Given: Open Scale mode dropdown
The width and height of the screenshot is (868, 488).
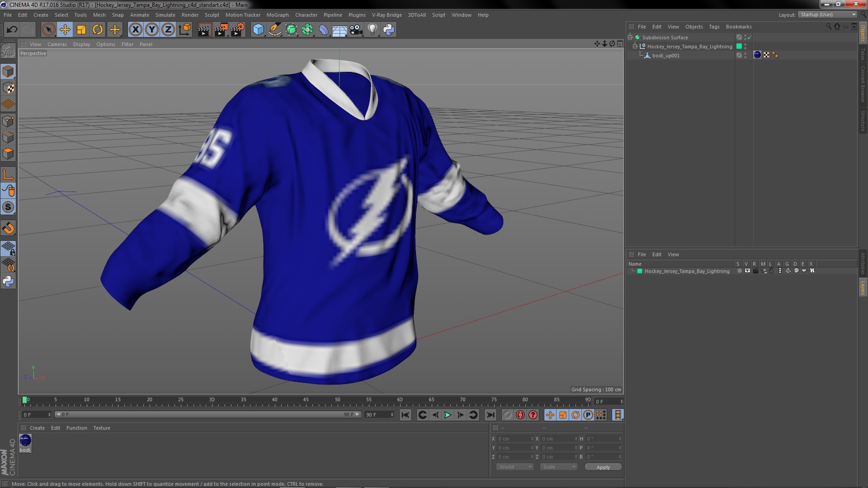Looking at the screenshot, I should (x=559, y=467).
